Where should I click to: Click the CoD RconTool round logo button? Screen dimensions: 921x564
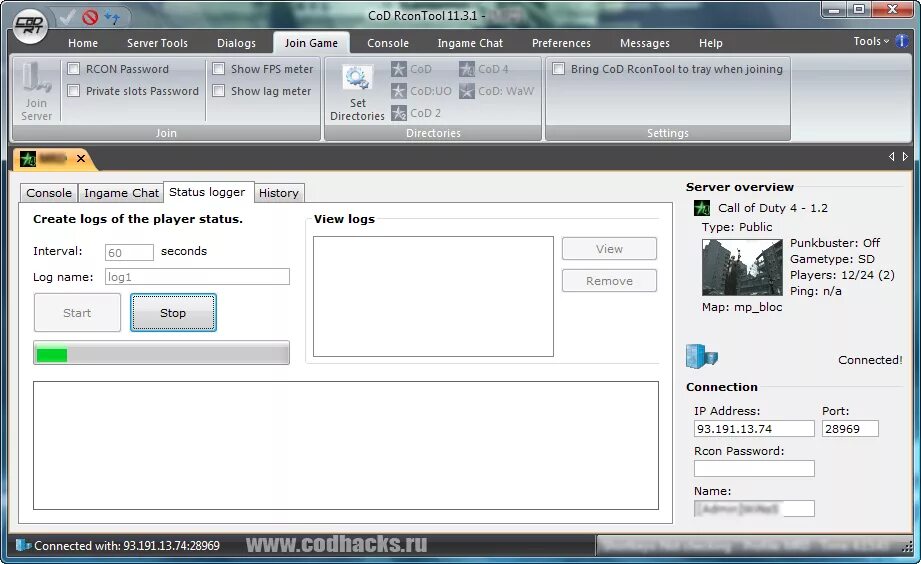(31, 25)
